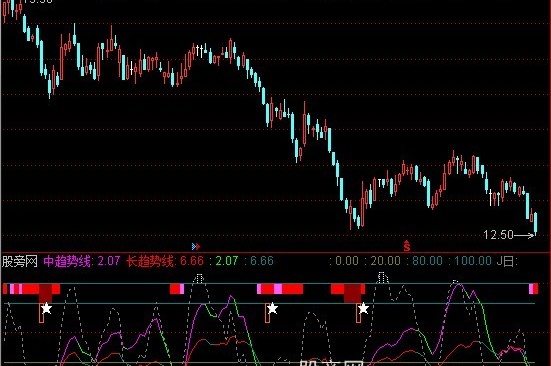Click the red S signal marker
The height and width of the screenshot is (366, 551).
click(407, 246)
